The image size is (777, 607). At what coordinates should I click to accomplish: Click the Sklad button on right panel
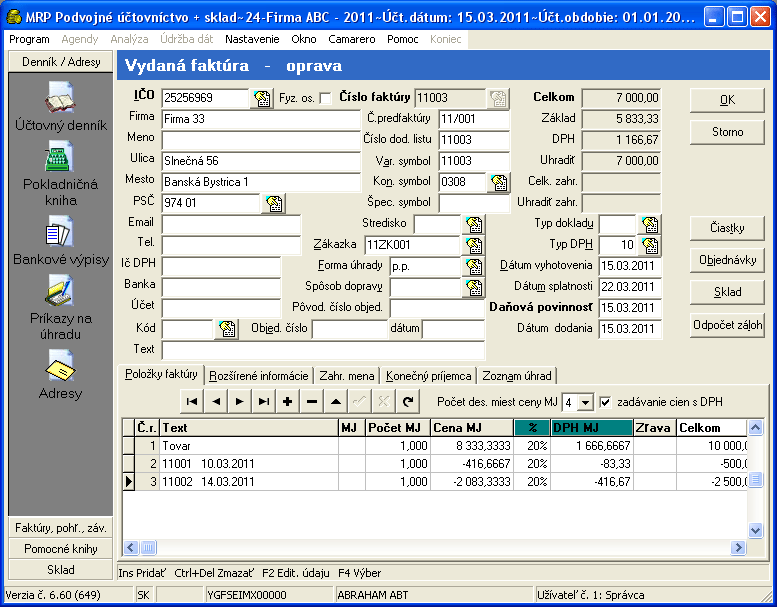[727, 292]
